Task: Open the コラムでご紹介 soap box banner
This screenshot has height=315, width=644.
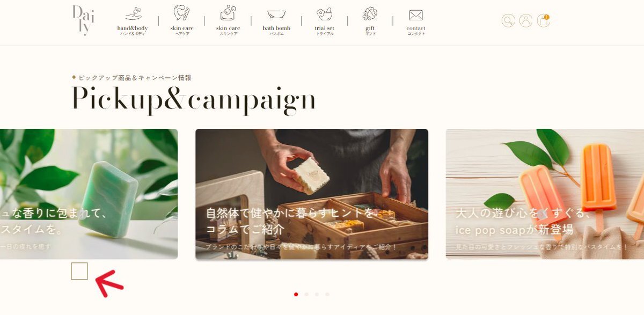Action: coord(312,194)
